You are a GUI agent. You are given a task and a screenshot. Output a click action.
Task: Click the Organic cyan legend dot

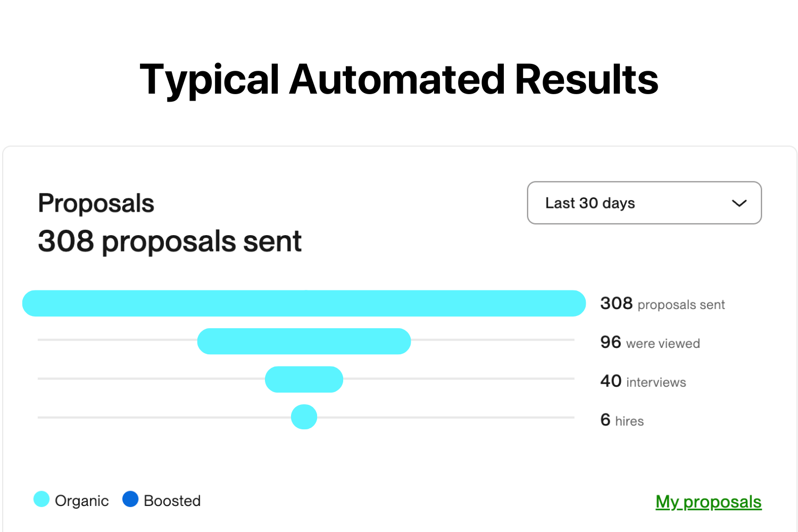(x=41, y=499)
